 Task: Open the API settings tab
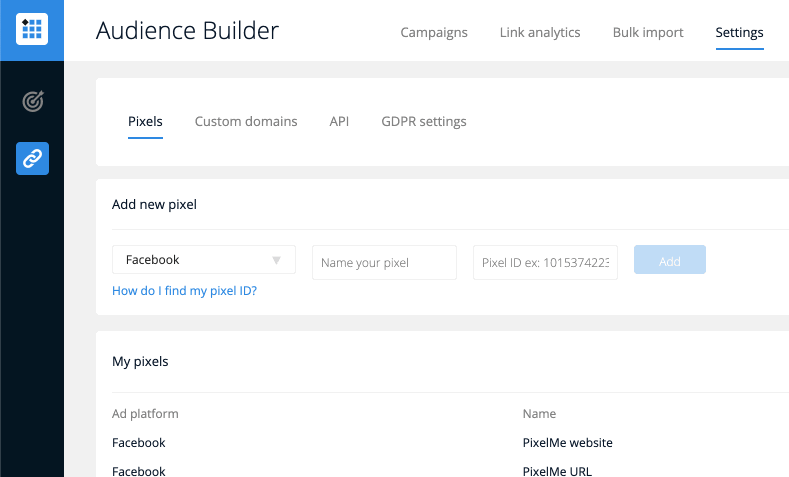pos(339,121)
